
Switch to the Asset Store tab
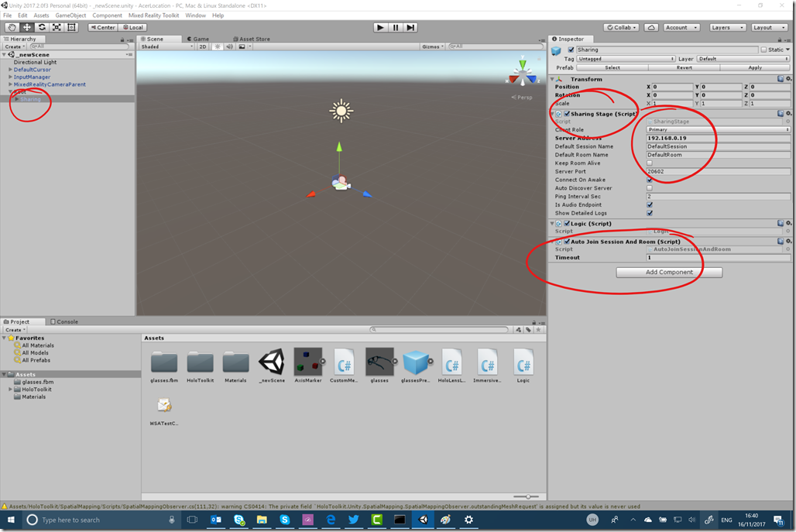(252, 39)
